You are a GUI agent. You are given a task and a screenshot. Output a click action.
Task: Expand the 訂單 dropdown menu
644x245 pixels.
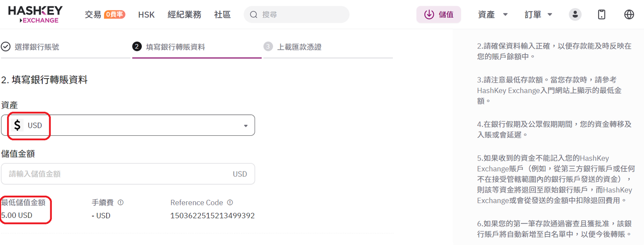538,15
